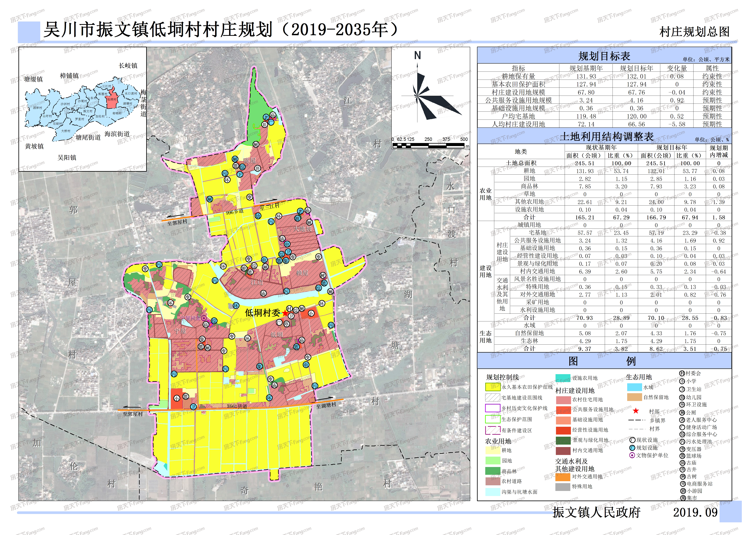Click the red star beside 低垌村委 on map
The height and width of the screenshot is (535, 756).
pos(285,313)
